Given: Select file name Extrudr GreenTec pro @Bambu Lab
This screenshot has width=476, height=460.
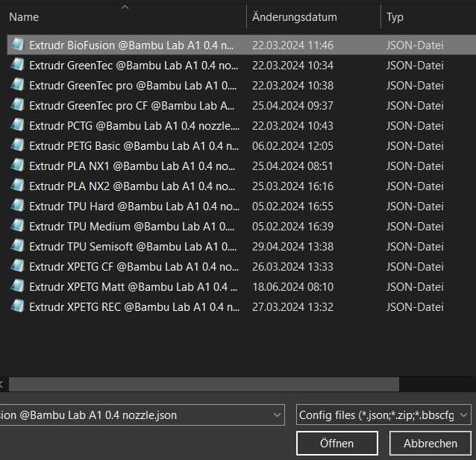Looking at the screenshot, I should point(133,86).
